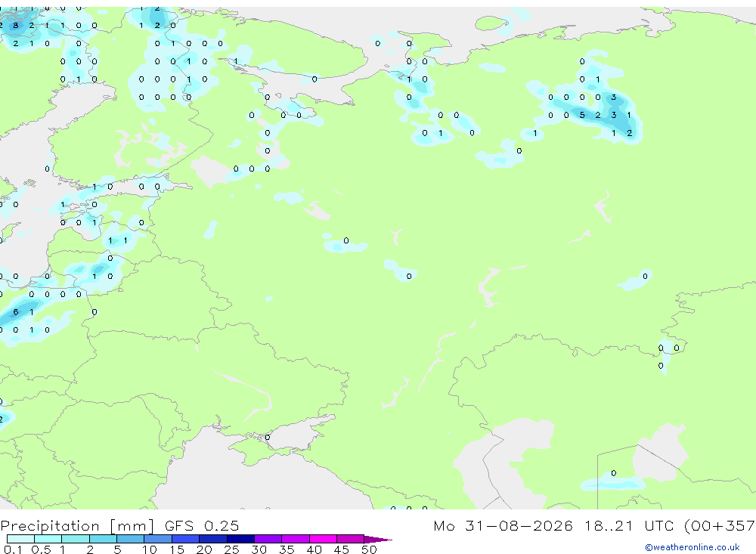The height and width of the screenshot is (554, 756).
Task: Choose the 20–25 mm dark blue swatch
Action: coord(212,539)
